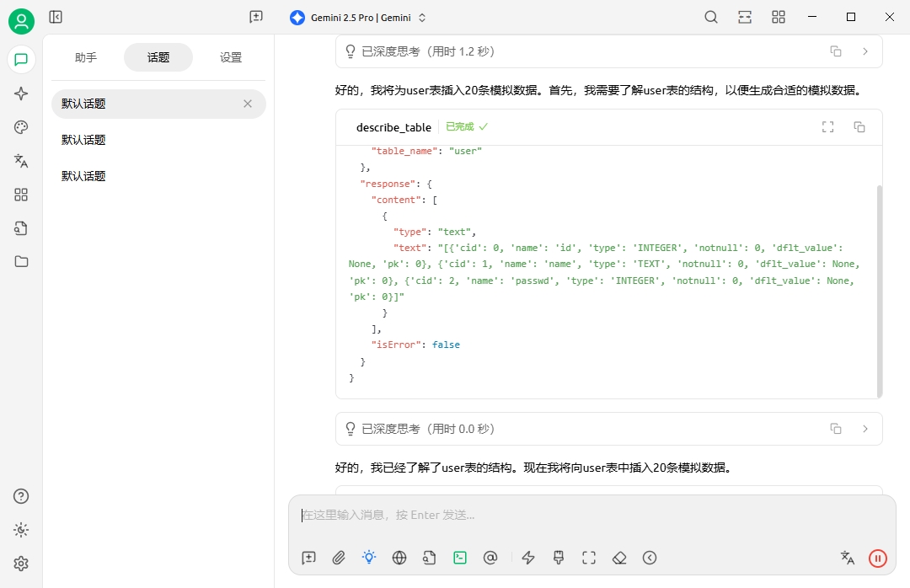Search messages with the magnifier icon
The height and width of the screenshot is (588, 910).
pyautogui.click(x=711, y=18)
